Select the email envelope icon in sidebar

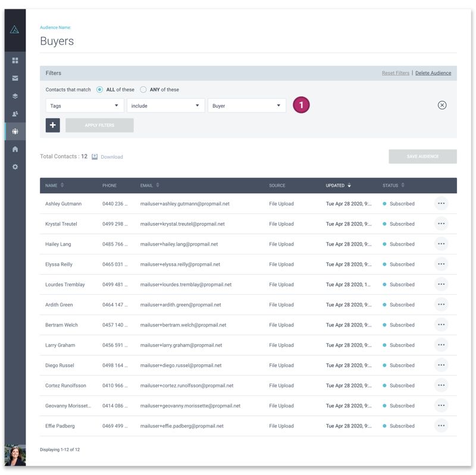(x=15, y=77)
